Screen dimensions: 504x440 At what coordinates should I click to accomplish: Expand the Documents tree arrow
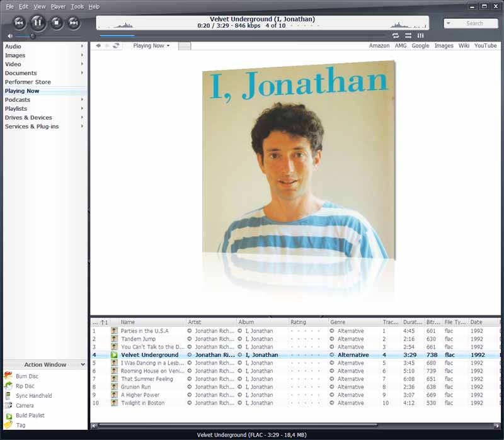tap(83, 73)
